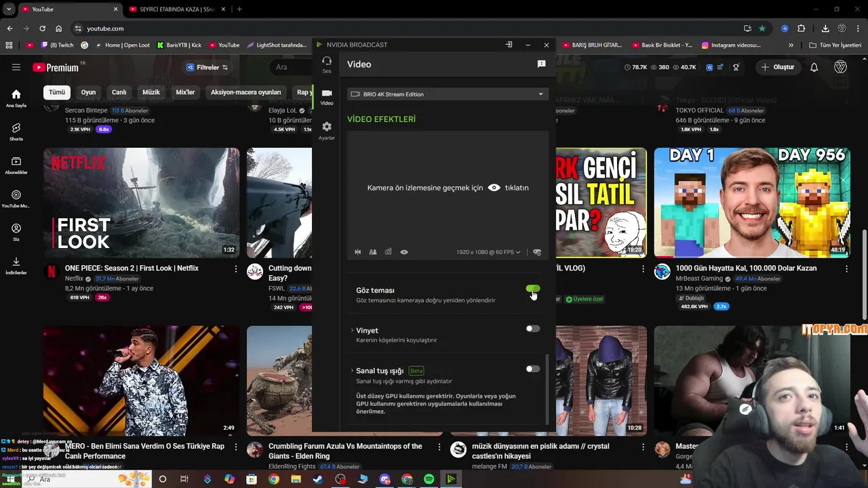Screen dimensions: 868x488
Task: Open more options for ONE PIECE video
Action: click(236, 269)
